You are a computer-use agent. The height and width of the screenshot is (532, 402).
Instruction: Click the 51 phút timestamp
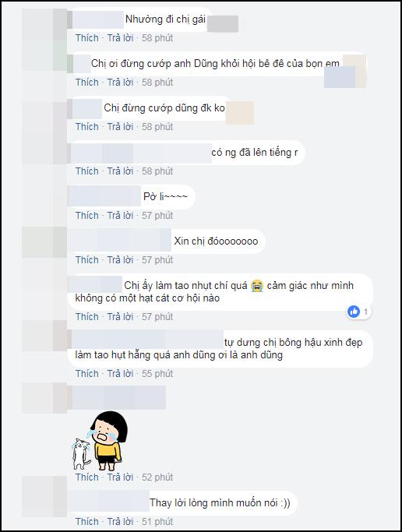tap(157, 522)
